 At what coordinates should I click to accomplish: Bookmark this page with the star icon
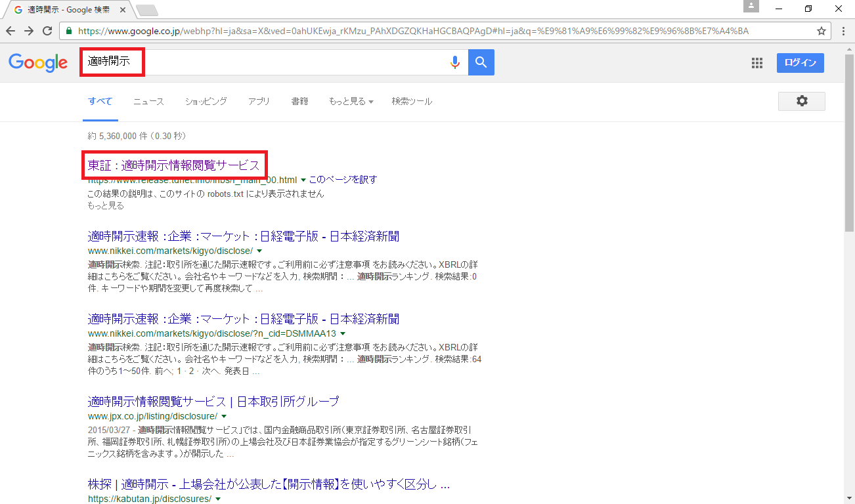[821, 31]
